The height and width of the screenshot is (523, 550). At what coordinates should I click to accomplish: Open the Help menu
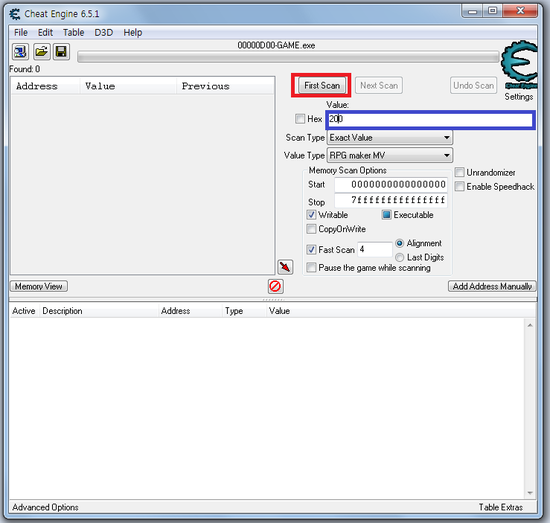coord(133,33)
